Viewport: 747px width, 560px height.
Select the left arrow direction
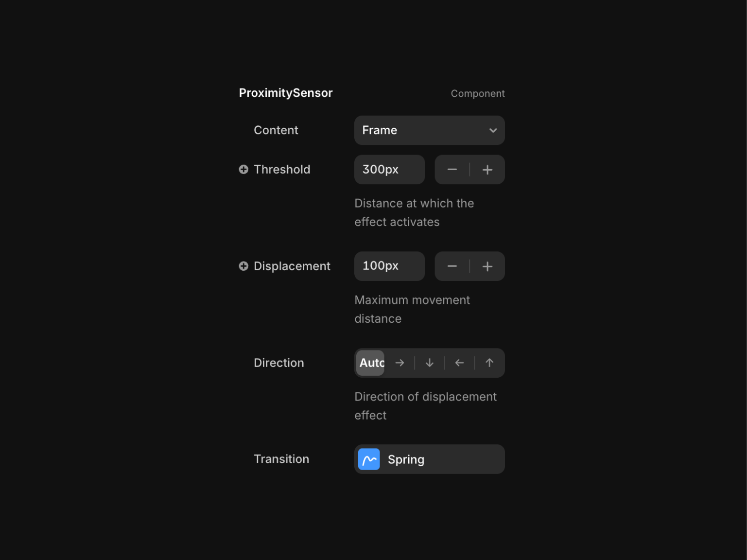coord(459,363)
